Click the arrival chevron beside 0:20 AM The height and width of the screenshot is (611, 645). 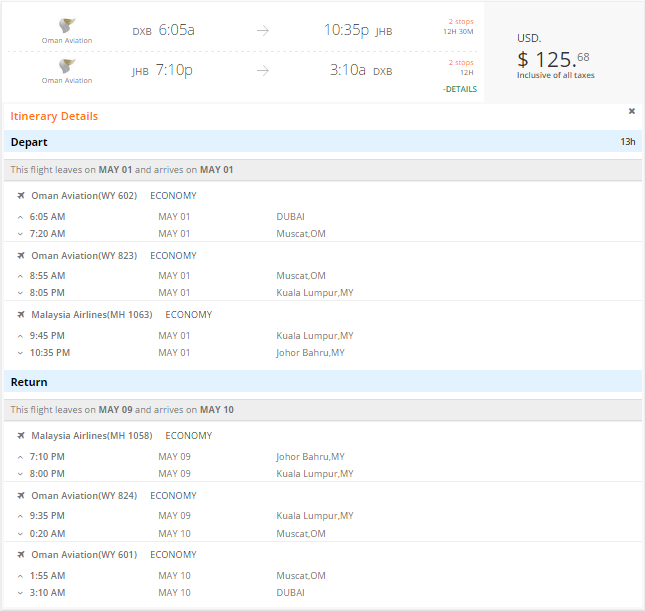pos(20,534)
